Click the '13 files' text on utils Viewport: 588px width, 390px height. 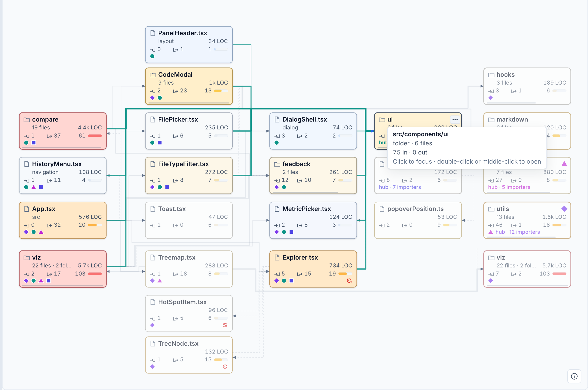(505, 217)
